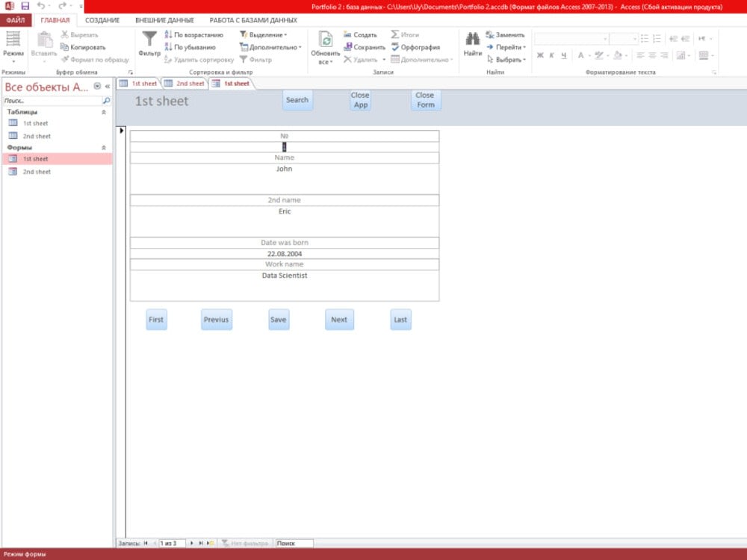This screenshot has height=560, width=747.
Task: Click the Close App button
Action: (360, 100)
